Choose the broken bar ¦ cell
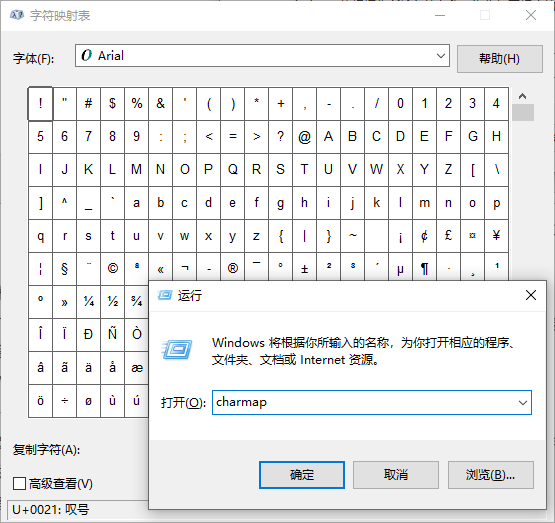 point(40,268)
